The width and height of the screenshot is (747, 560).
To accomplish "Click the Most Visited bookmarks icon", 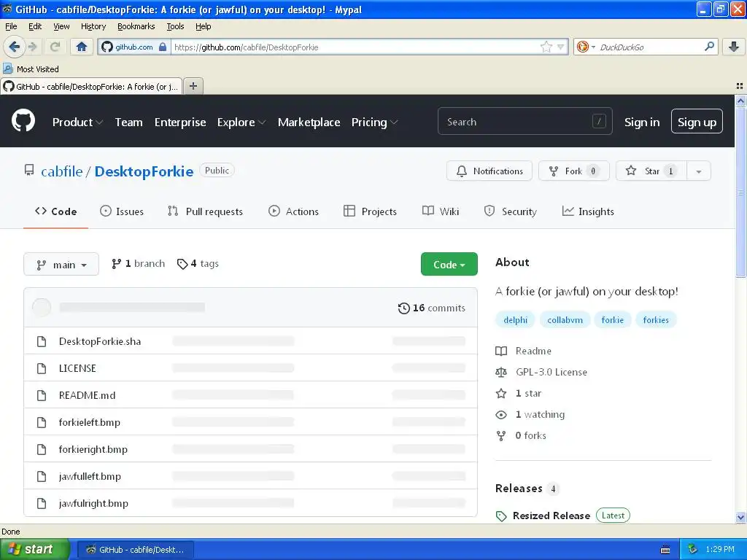I will [7, 69].
